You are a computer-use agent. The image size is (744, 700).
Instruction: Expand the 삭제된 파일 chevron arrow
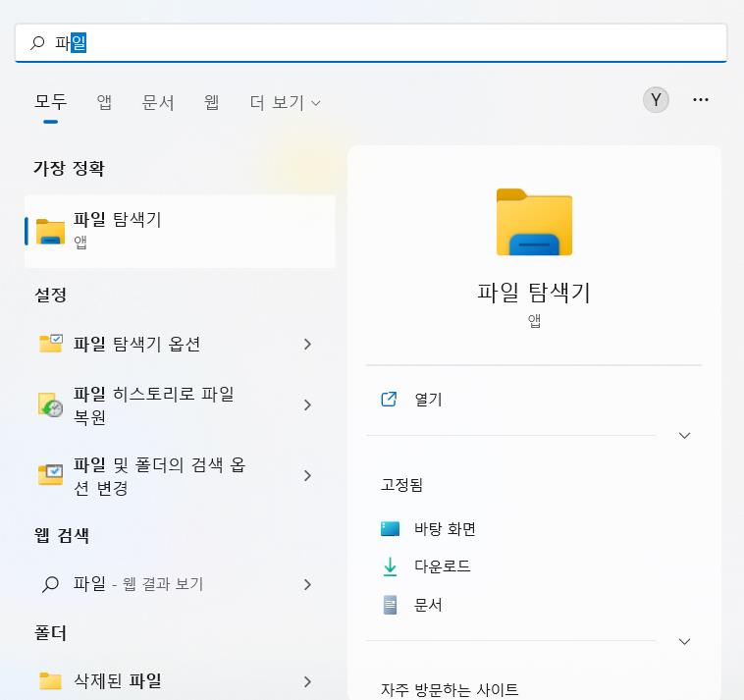point(307,681)
